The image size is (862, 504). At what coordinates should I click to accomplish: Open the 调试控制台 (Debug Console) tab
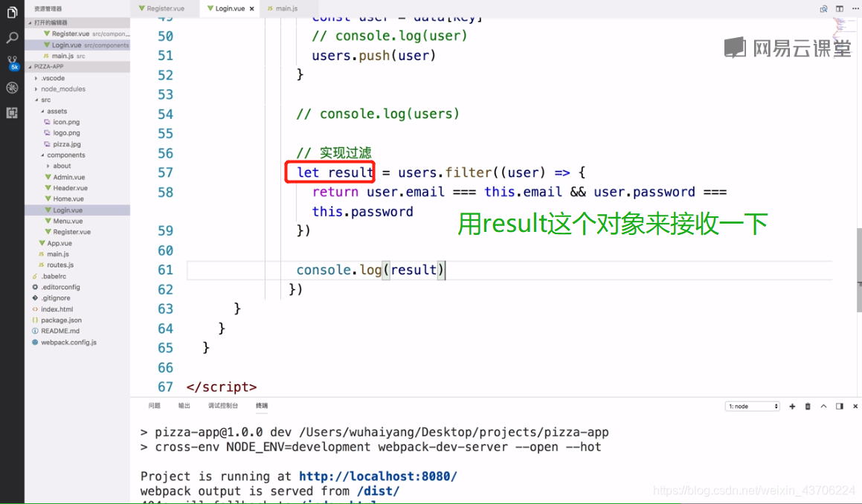pos(222,406)
